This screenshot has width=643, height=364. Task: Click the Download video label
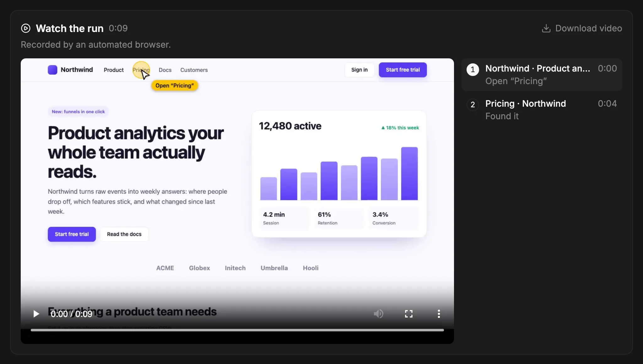588,28
